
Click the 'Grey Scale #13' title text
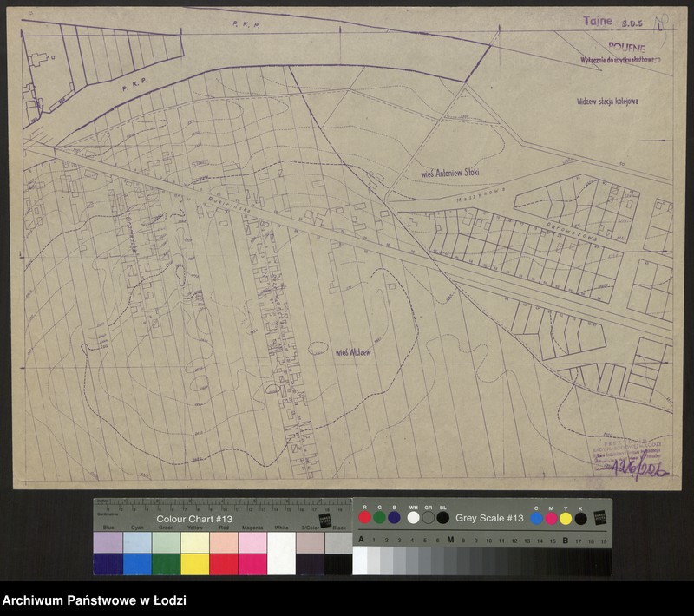click(x=489, y=518)
